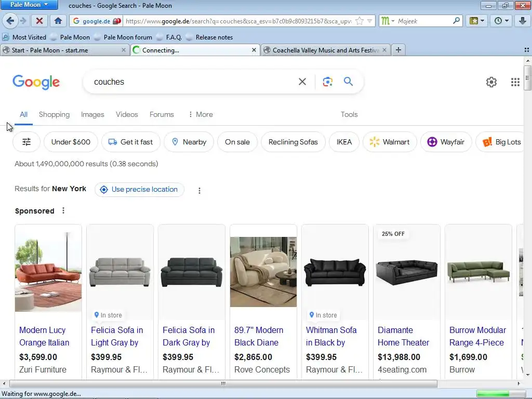Click the horizontal scrollbar at page bottom

tap(223, 383)
